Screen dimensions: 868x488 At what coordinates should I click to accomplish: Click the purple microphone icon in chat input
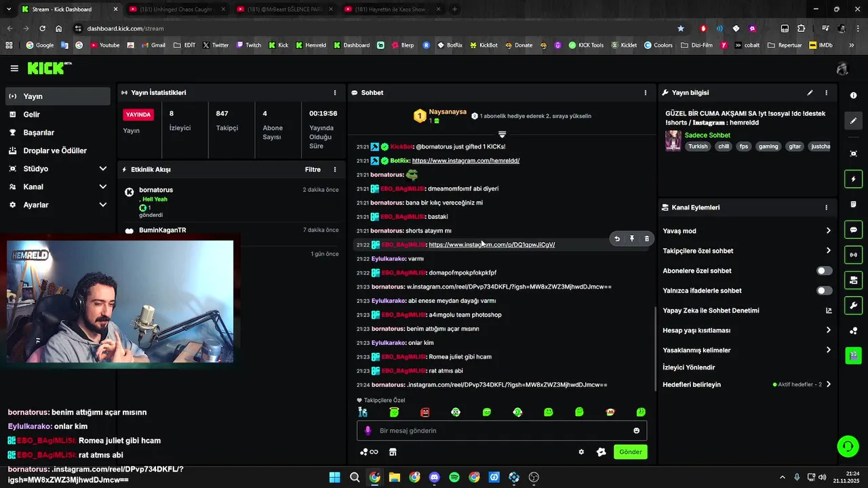tap(368, 430)
